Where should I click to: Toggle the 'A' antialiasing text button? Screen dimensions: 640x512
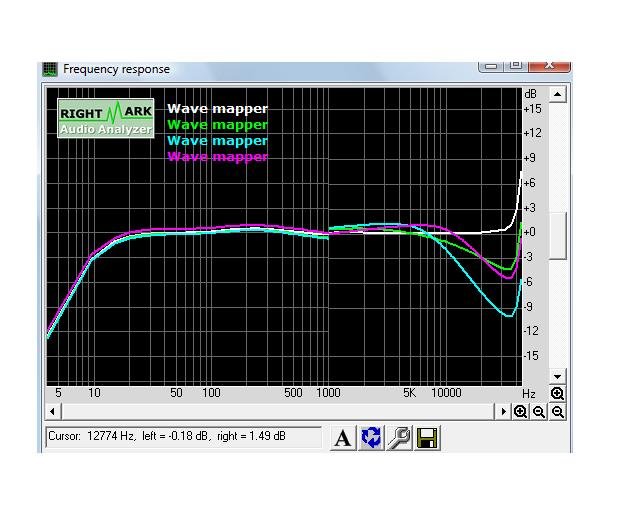pyautogui.click(x=343, y=438)
